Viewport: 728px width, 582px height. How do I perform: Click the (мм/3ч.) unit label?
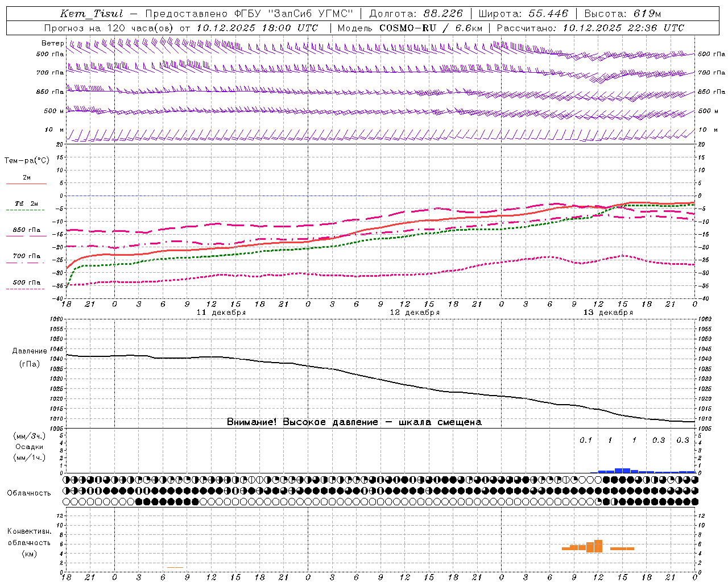point(30,436)
